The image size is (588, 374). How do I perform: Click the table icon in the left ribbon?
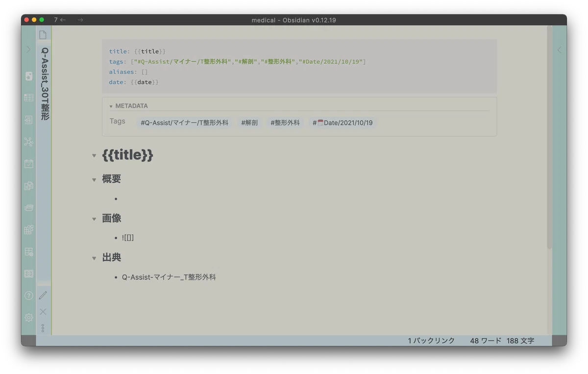(x=29, y=98)
